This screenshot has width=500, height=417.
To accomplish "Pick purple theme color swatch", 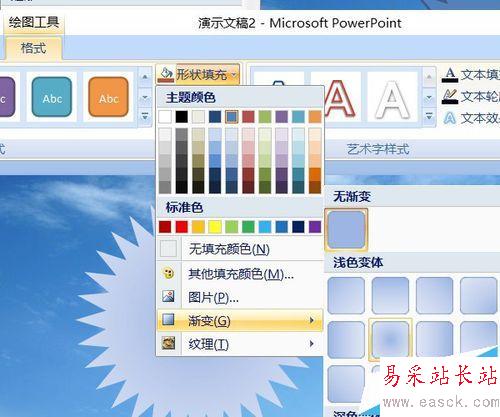I will (282, 117).
